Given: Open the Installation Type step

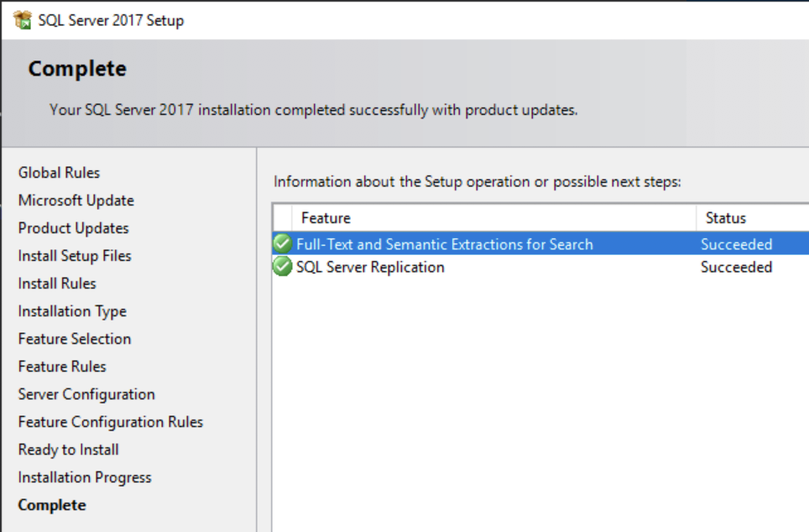Looking at the screenshot, I should (x=71, y=310).
